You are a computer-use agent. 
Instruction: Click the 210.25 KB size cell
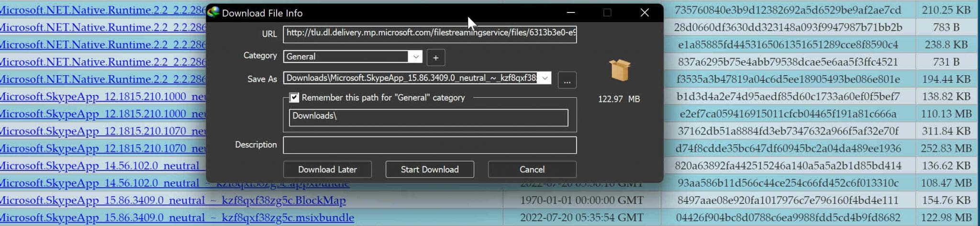coord(946,10)
